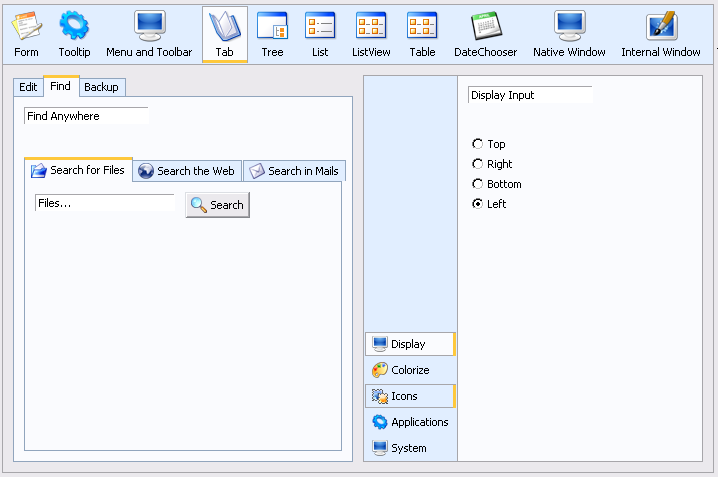Switch to the Backup tab

click(x=102, y=87)
